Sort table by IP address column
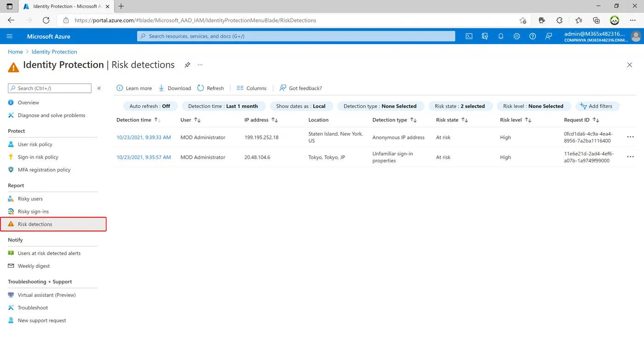The height and width of the screenshot is (350, 644). (261, 120)
